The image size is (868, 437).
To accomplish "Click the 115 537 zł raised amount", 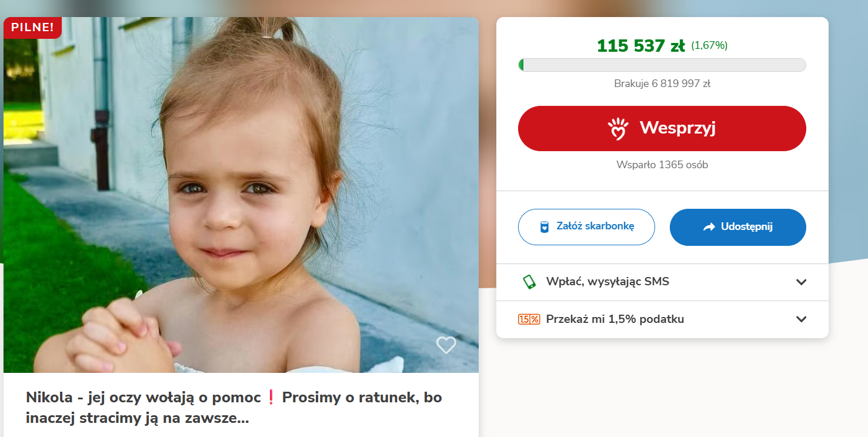I will coord(640,46).
